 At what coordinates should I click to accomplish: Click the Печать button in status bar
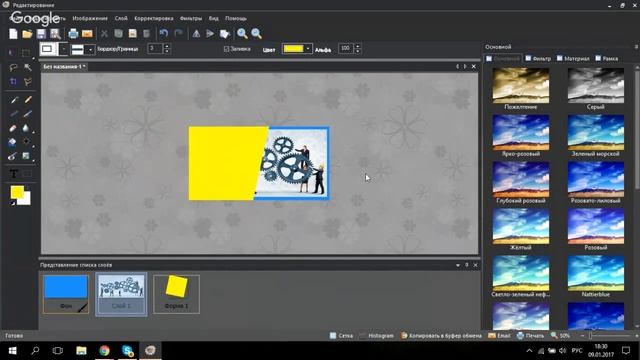click(530, 336)
